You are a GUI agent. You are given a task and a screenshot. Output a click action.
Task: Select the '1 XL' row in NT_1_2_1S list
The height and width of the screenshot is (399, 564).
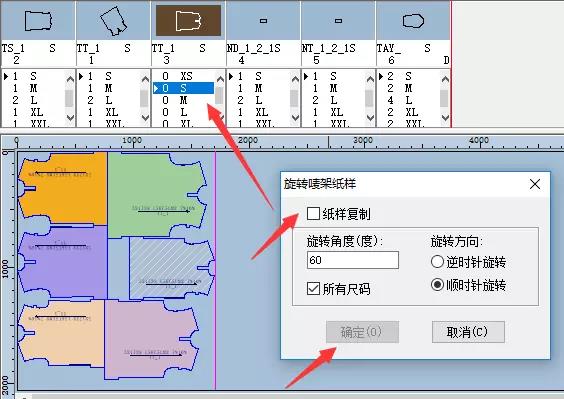[x=333, y=112]
